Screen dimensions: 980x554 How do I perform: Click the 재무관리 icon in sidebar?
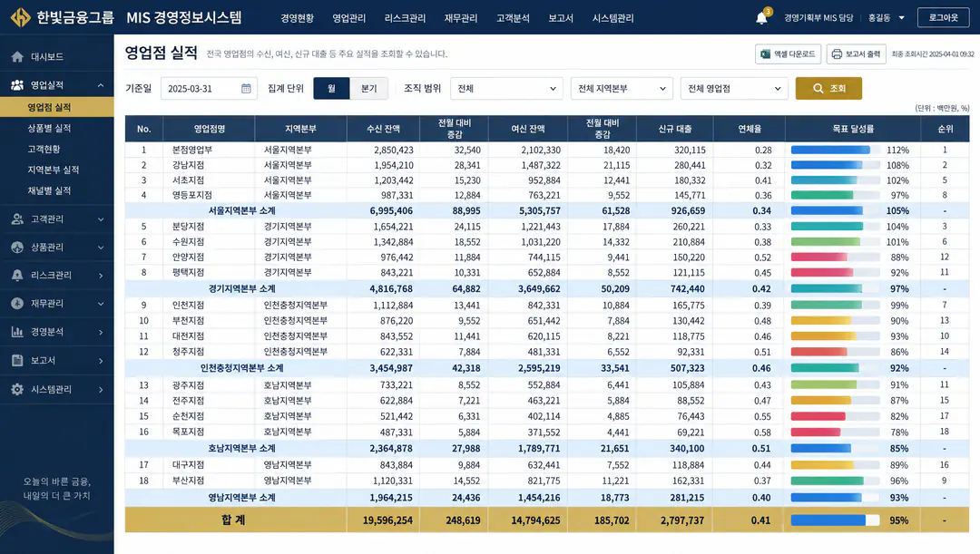click(x=17, y=304)
